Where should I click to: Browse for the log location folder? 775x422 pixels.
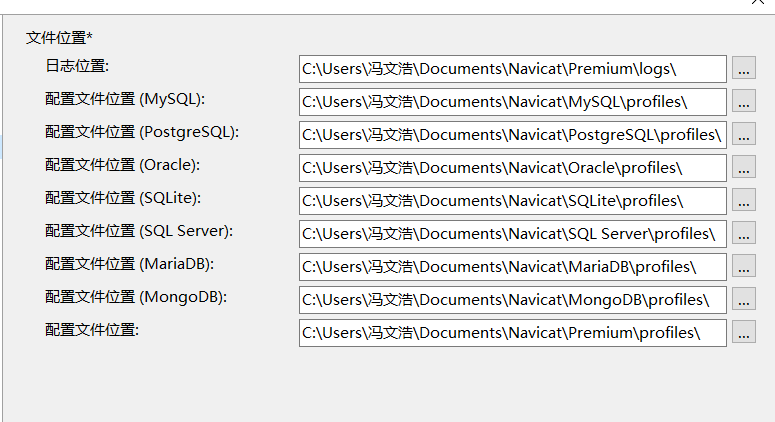(744, 68)
